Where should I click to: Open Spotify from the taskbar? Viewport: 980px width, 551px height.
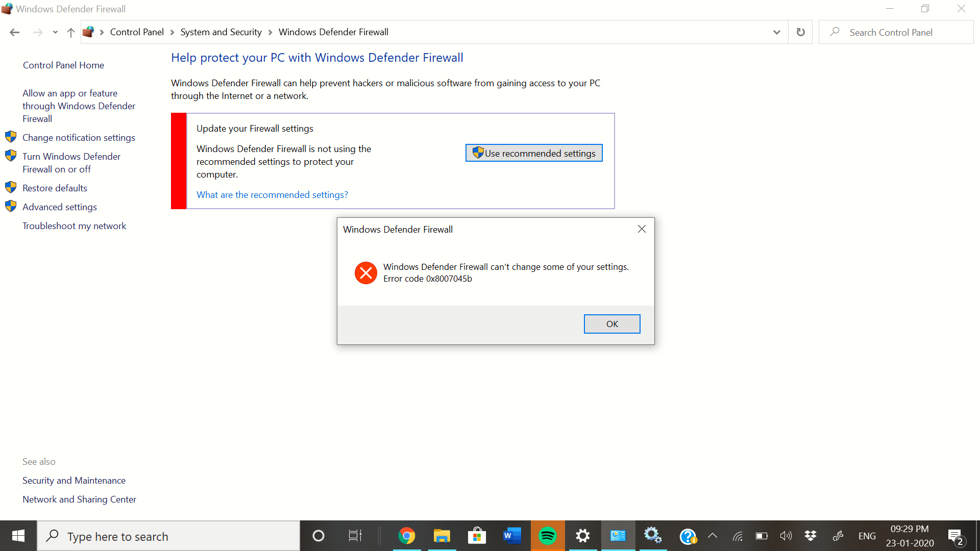(547, 536)
